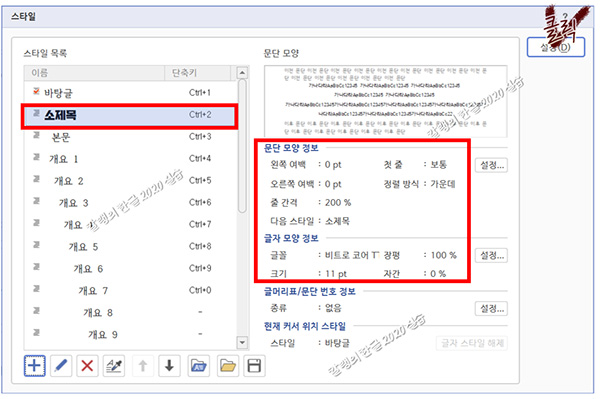Save styles with the floppy disk icon

pyautogui.click(x=254, y=366)
